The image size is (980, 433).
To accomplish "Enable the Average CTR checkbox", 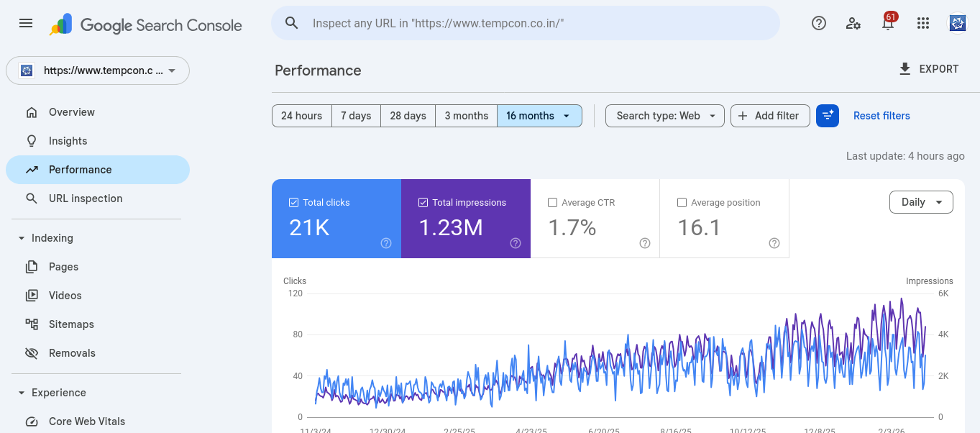I will click(x=552, y=203).
